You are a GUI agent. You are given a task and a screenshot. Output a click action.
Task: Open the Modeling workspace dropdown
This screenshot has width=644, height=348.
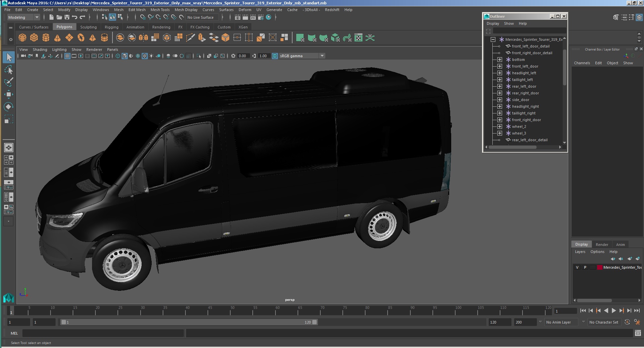23,17
